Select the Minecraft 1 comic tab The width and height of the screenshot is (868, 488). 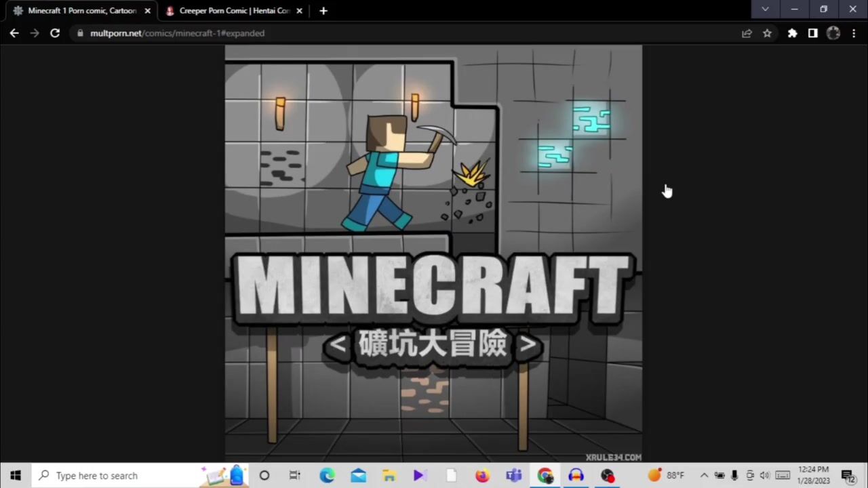(78, 11)
